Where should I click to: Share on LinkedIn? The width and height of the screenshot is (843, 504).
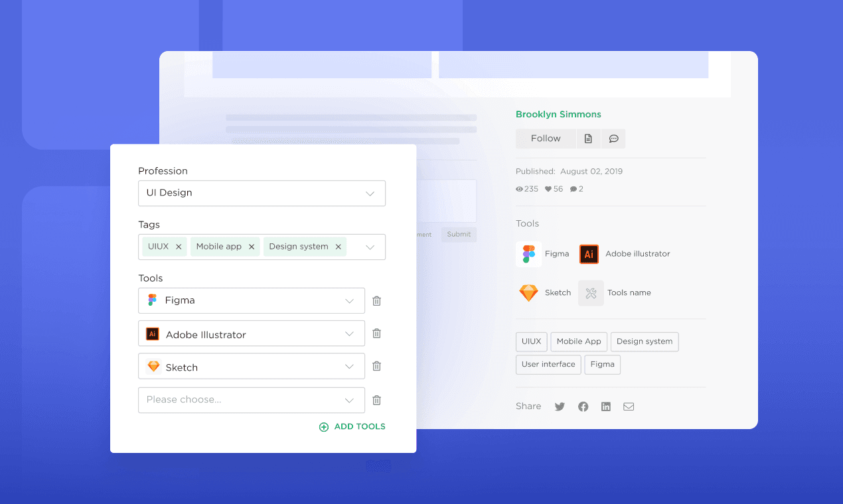[x=605, y=407]
